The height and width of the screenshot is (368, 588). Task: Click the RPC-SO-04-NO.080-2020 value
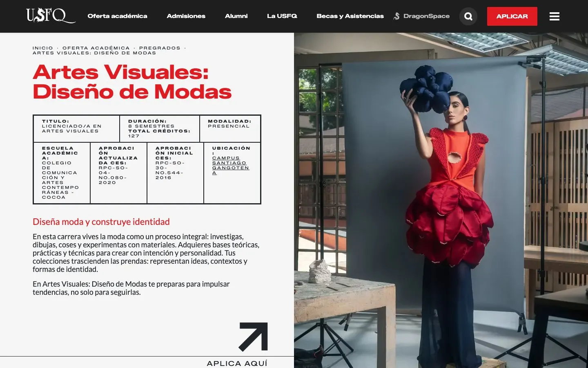point(113,175)
